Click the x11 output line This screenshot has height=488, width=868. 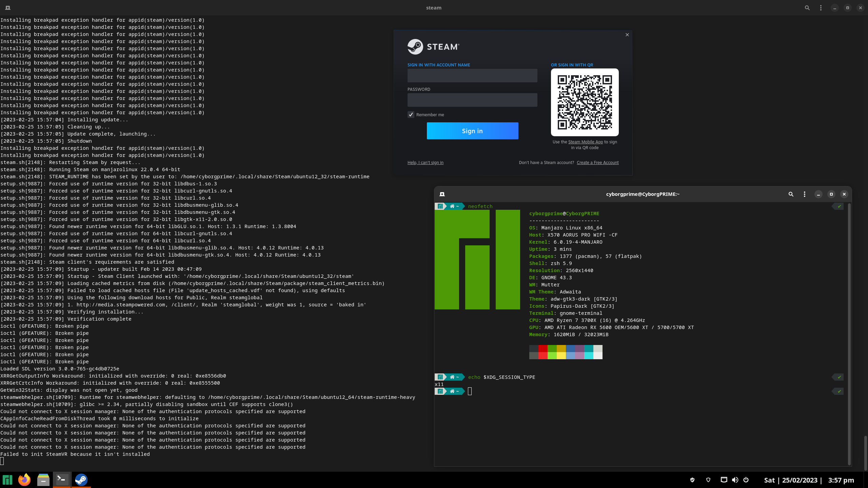click(439, 384)
